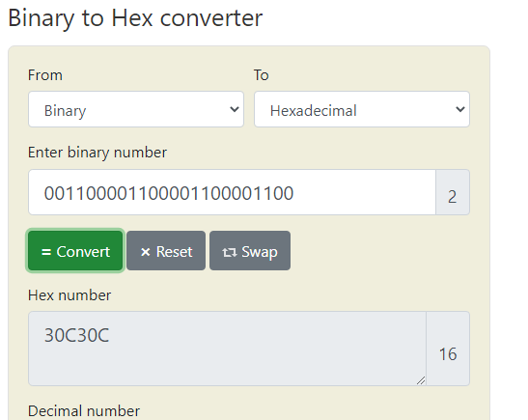The image size is (528, 420).
Task: Click the Hex number label
Action: click(69, 295)
